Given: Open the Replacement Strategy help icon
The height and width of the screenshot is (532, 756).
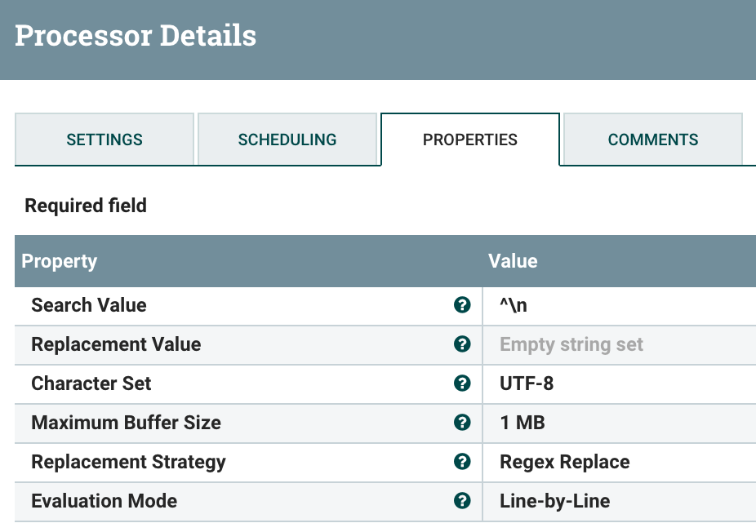Looking at the screenshot, I should (463, 462).
